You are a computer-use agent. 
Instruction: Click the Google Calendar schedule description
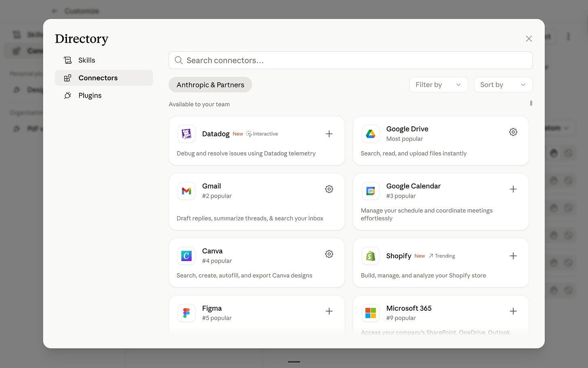tap(426, 214)
